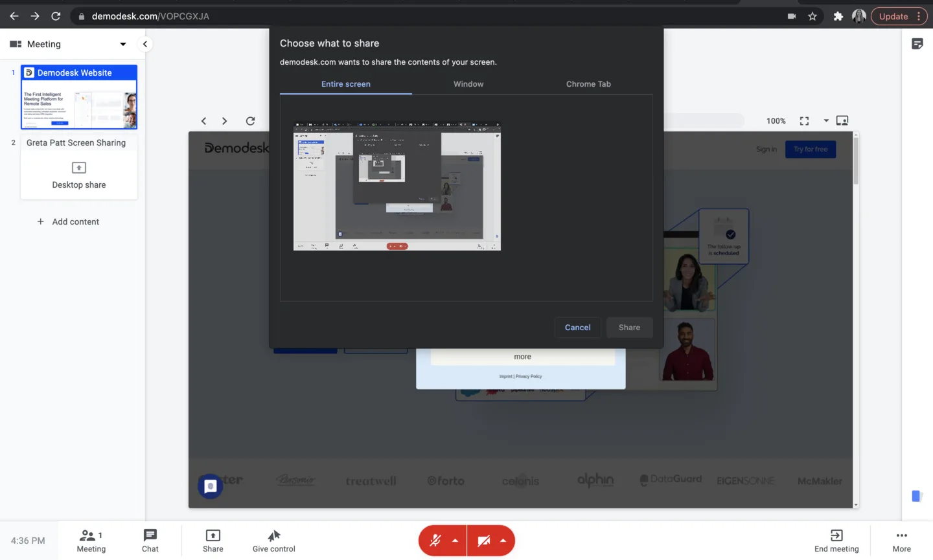Click Add content in the sidebar

coord(68,221)
